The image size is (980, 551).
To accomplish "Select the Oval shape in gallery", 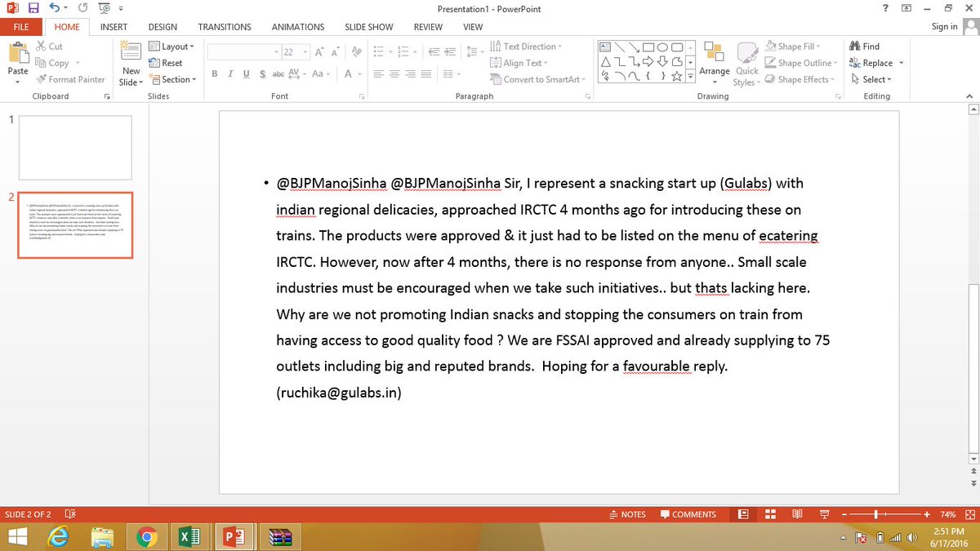I will pos(664,47).
